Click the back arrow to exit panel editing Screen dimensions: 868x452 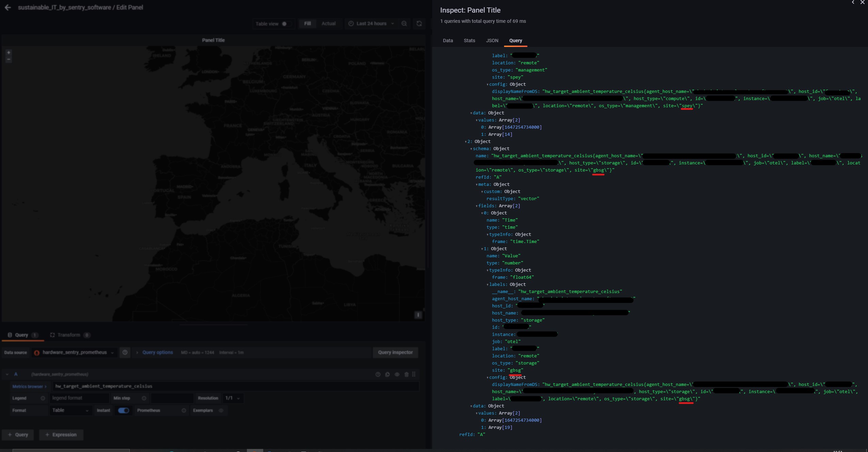[x=7, y=7]
